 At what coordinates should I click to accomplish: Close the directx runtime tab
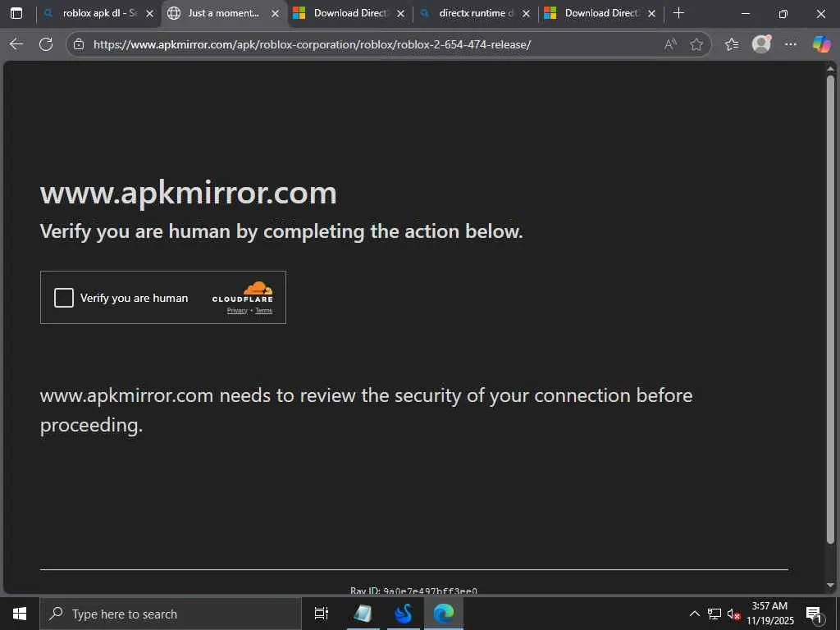point(526,14)
